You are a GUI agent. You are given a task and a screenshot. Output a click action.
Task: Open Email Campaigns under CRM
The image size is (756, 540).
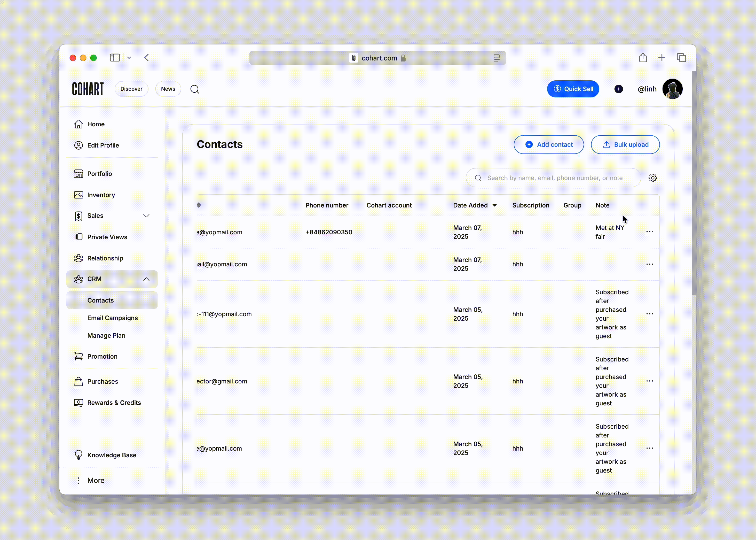point(112,318)
